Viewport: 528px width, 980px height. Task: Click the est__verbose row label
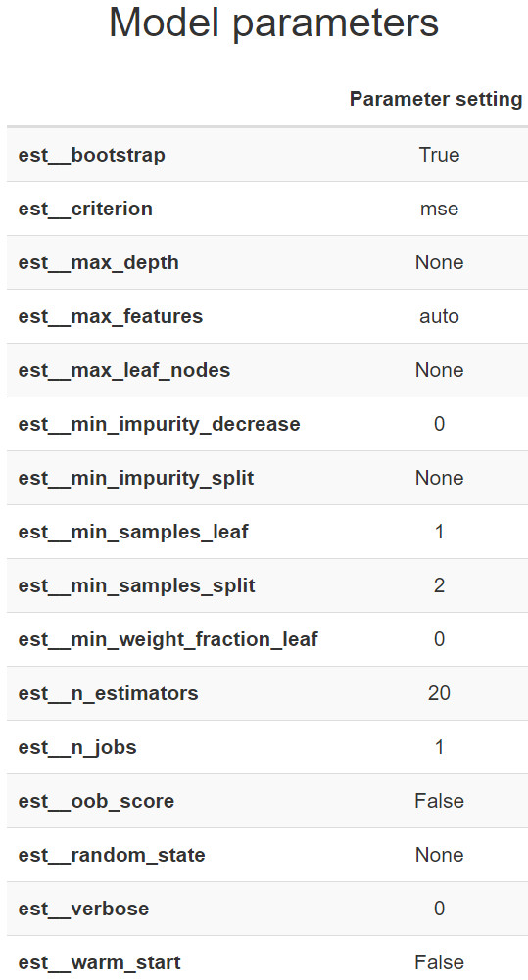(83, 909)
